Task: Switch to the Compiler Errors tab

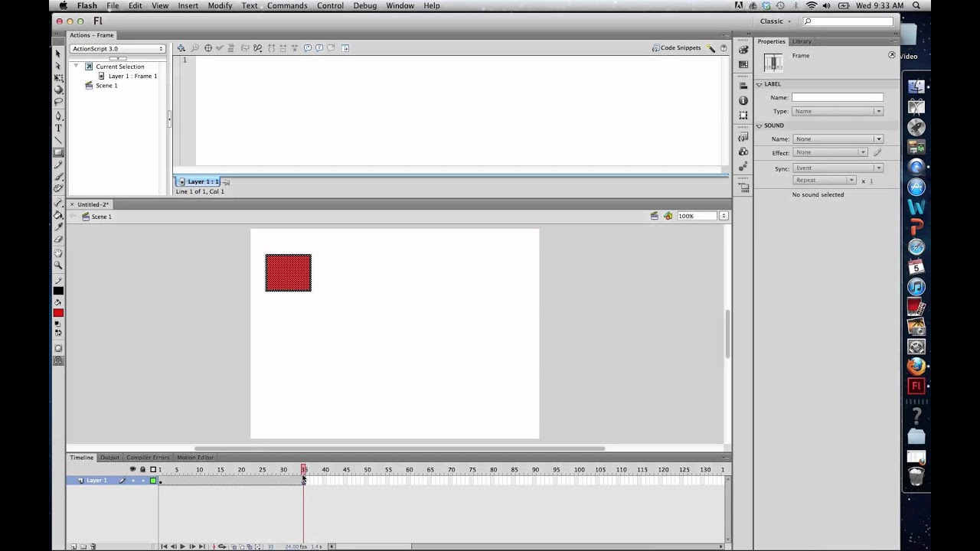Action: [148, 458]
